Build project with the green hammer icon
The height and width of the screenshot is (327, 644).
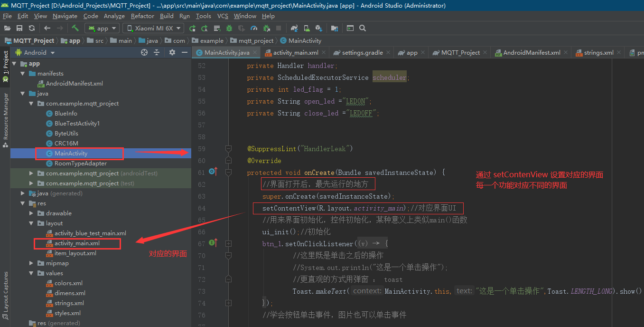pos(75,28)
